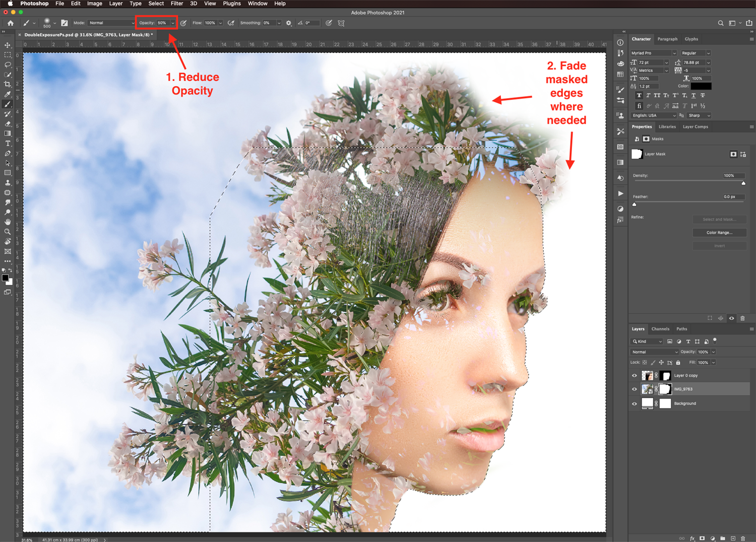Screen dimensions: 756x542
Task: Open the Kind filter dropdown in Layers
Action: (648, 342)
